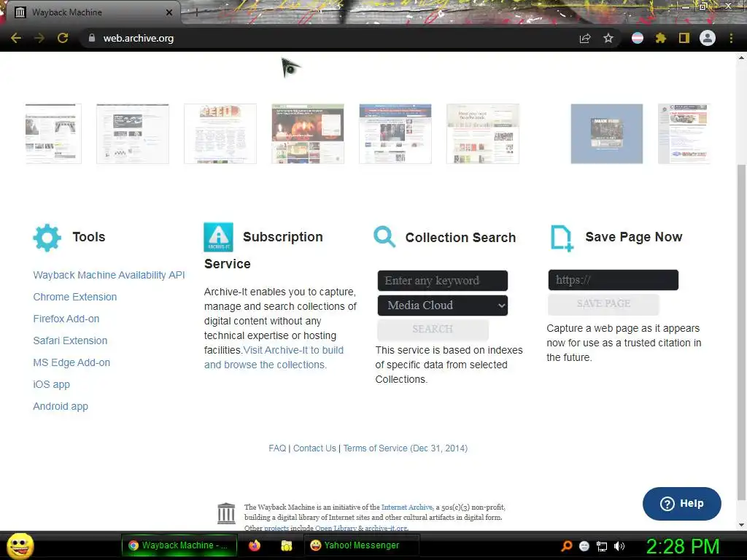
Task: Click the striped round extension icon
Action: [x=638, y=38]
